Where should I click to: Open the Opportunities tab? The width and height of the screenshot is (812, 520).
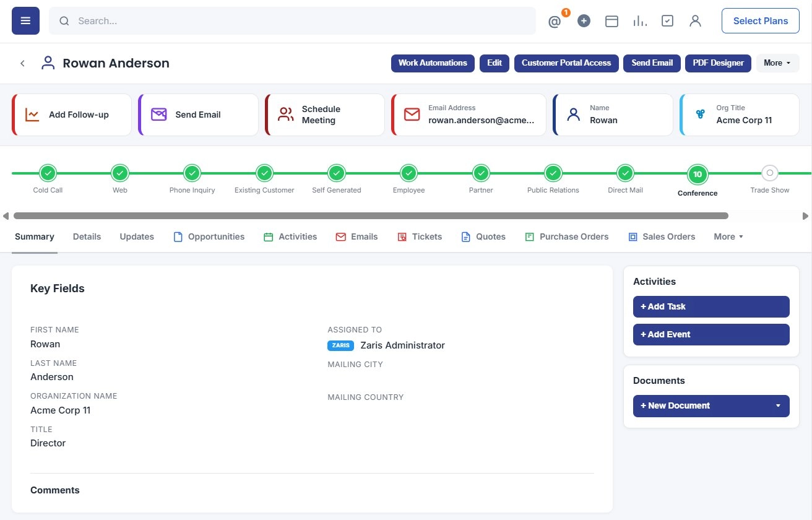click(x=209, y=236)
